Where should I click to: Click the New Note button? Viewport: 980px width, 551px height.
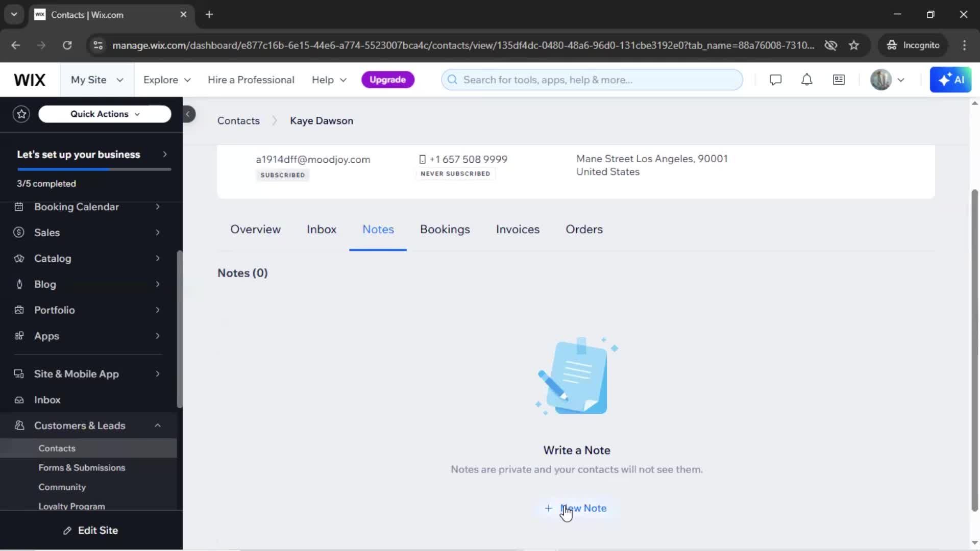pyautogui.click(x=576, y=509)
